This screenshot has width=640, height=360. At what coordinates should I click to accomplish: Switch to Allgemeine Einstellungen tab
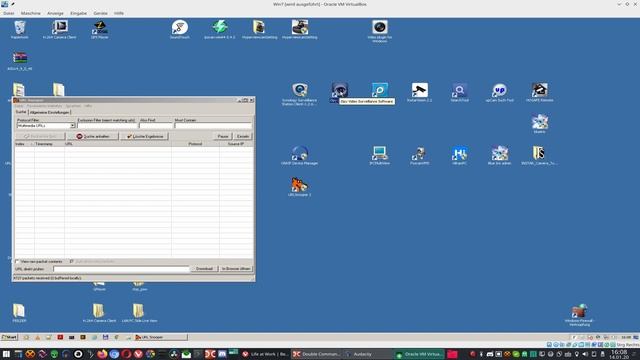point(50,112)
